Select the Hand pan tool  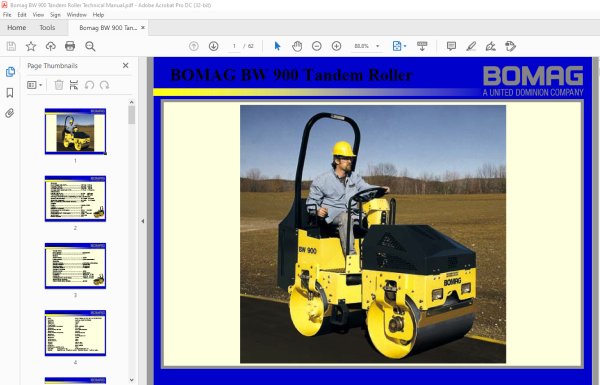(x=297, y=46)
